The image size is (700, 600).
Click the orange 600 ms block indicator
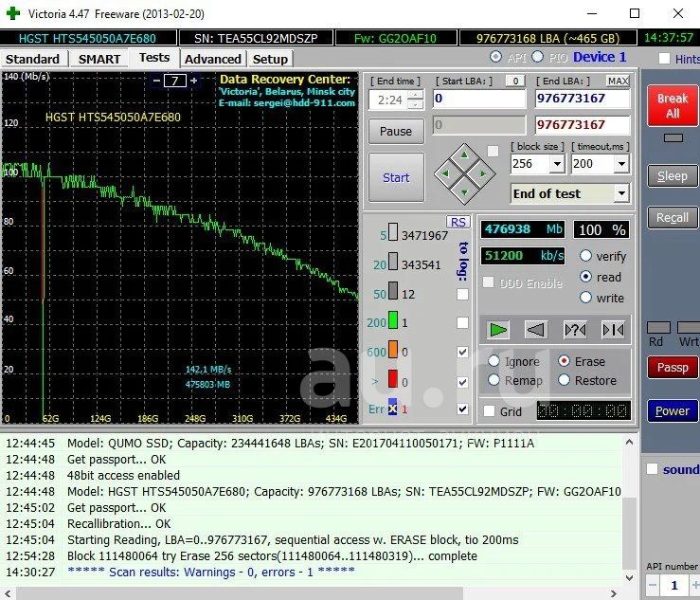(x=393, y=350)
